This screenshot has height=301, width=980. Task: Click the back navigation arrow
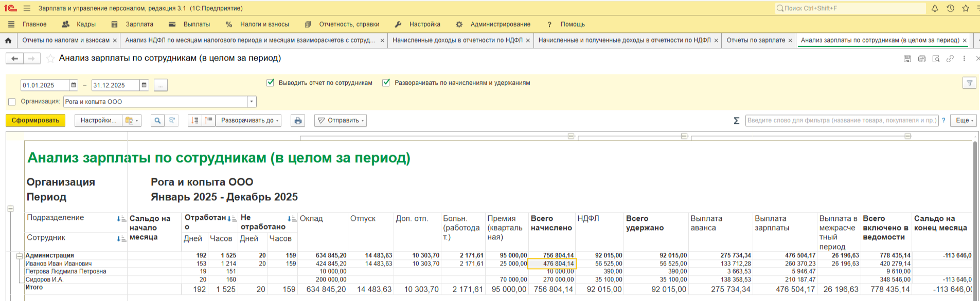[x=14, y=59]
